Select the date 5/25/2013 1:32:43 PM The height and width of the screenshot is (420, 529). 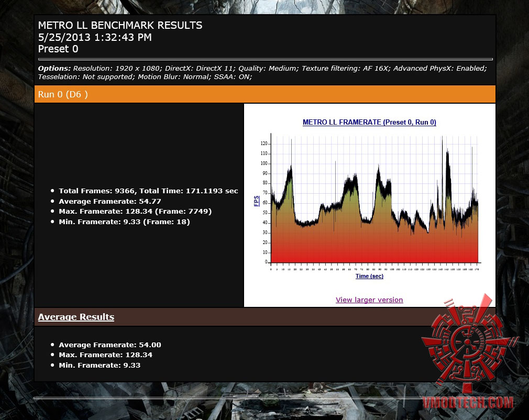point(95,37)
